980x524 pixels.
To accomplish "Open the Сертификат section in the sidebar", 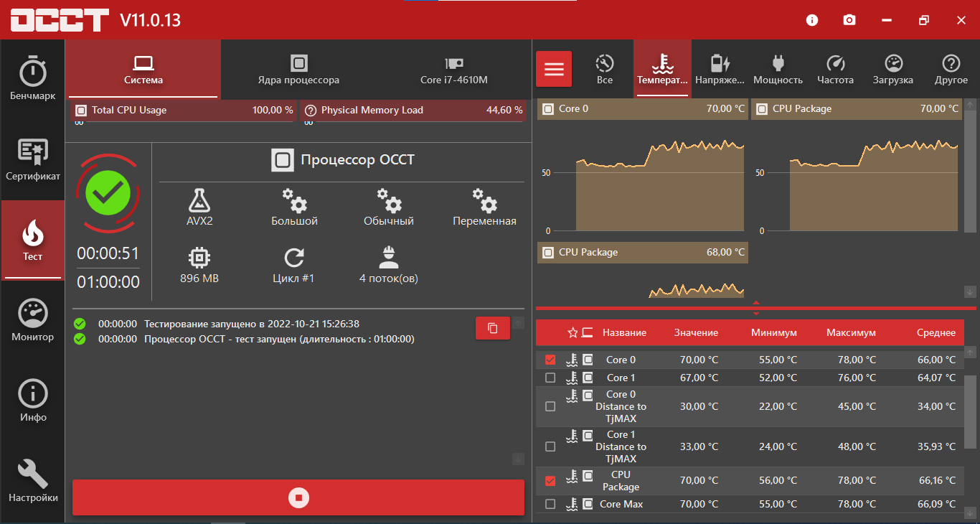I will coord(32,160).
